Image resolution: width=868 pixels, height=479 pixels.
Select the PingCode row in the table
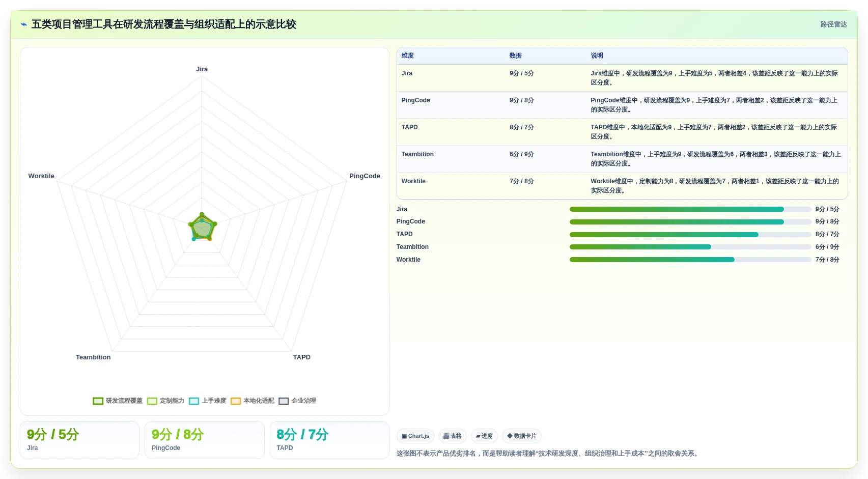[x=622, y=105]
